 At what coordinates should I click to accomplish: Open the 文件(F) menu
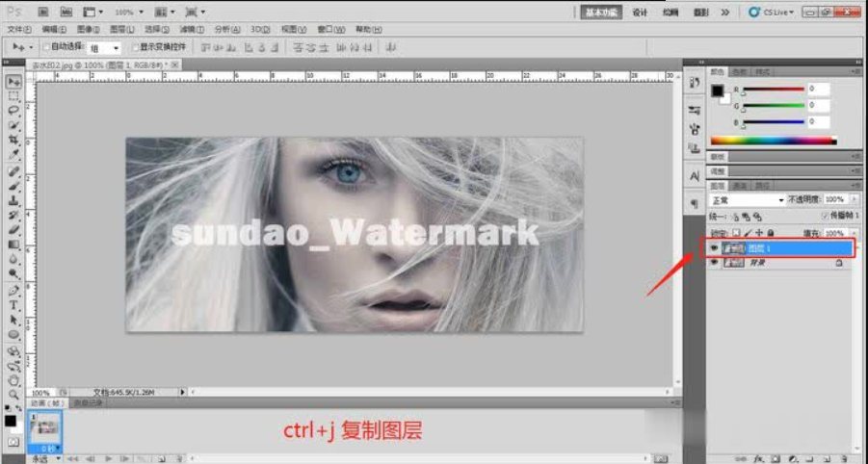click(19, 29)
